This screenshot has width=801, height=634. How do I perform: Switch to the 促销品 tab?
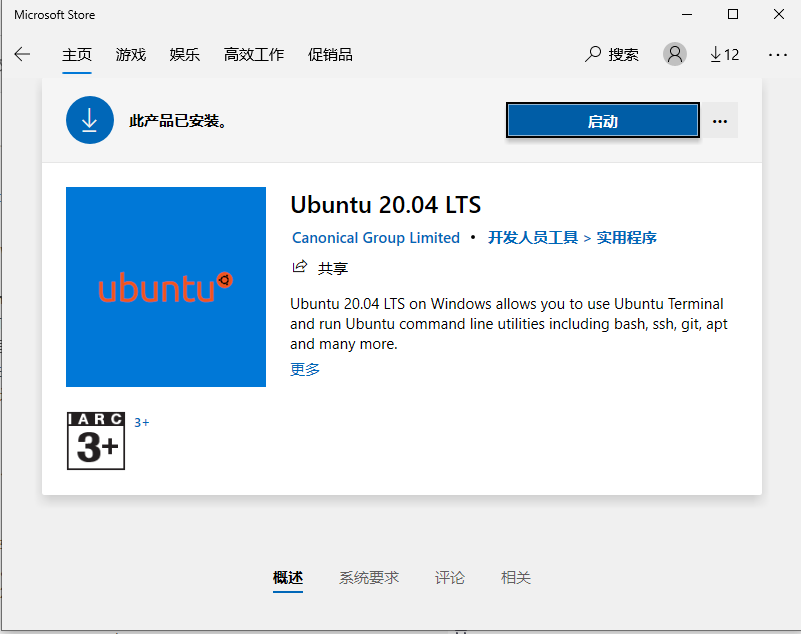pos(330,54)
